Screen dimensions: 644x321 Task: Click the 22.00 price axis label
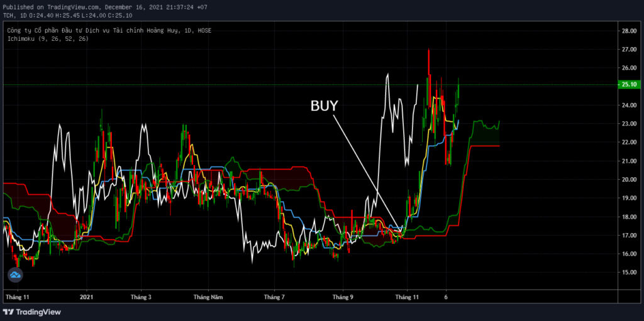click(628, 143)
